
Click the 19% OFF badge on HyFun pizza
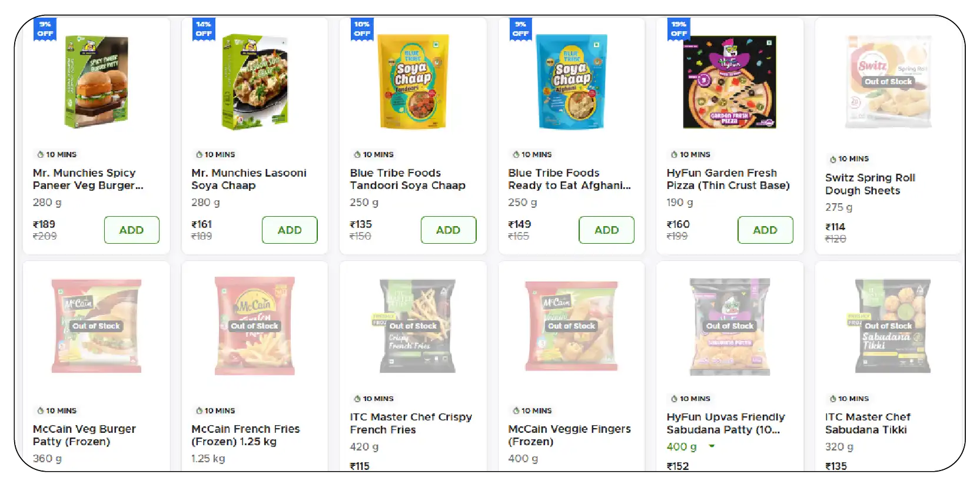click(679, 29)
